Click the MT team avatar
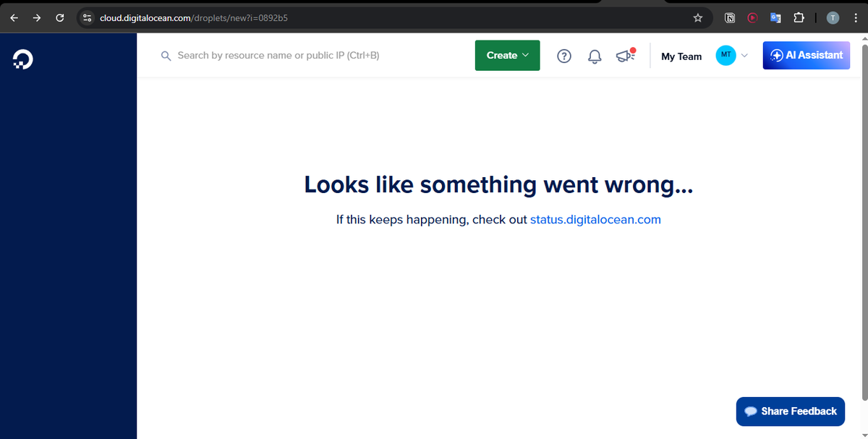This screenshot has width=868, height=439. [726, 56]
